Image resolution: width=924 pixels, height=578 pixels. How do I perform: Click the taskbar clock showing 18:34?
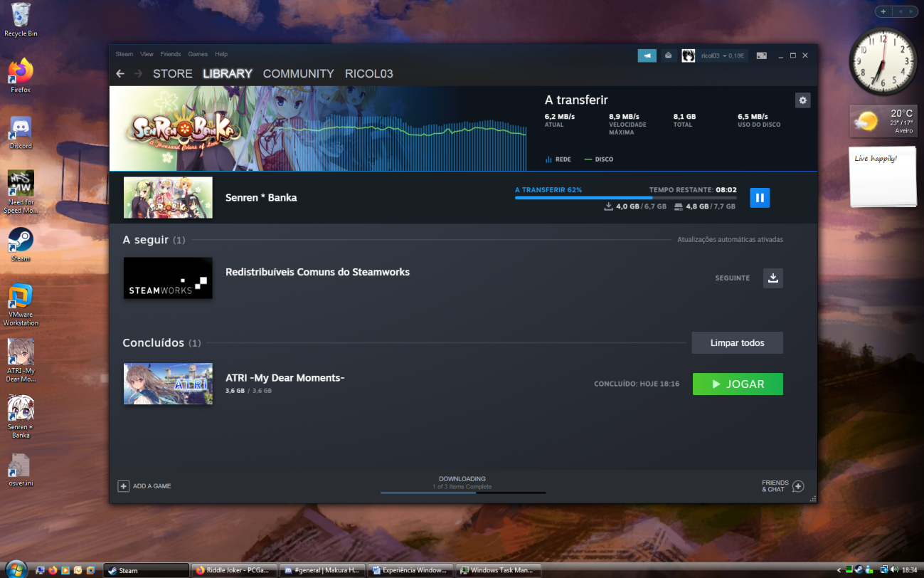tap(909, 570)
